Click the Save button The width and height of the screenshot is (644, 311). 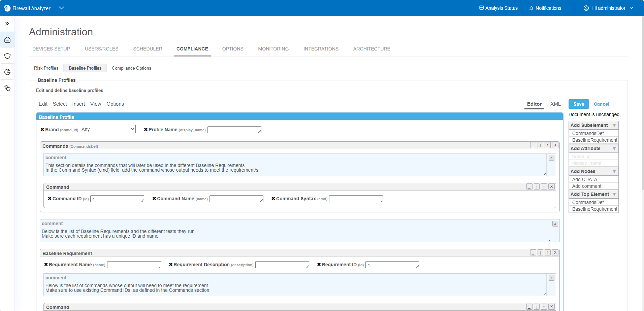click(579, 104)
